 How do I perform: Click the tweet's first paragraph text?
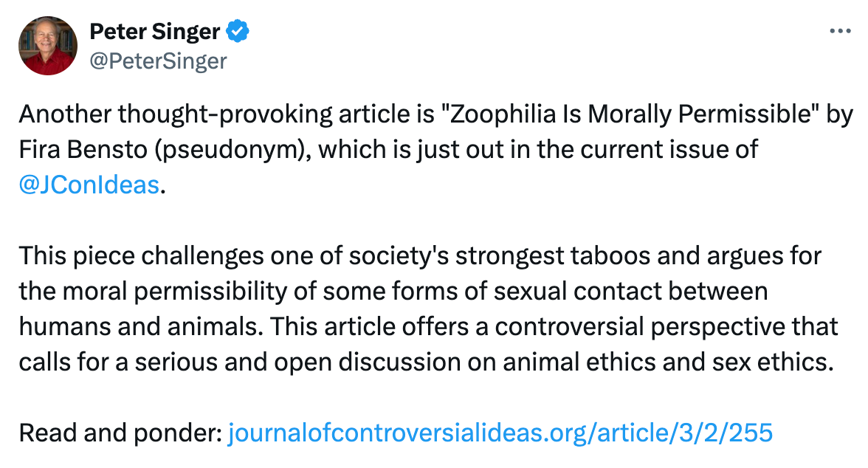pos(435,149)
